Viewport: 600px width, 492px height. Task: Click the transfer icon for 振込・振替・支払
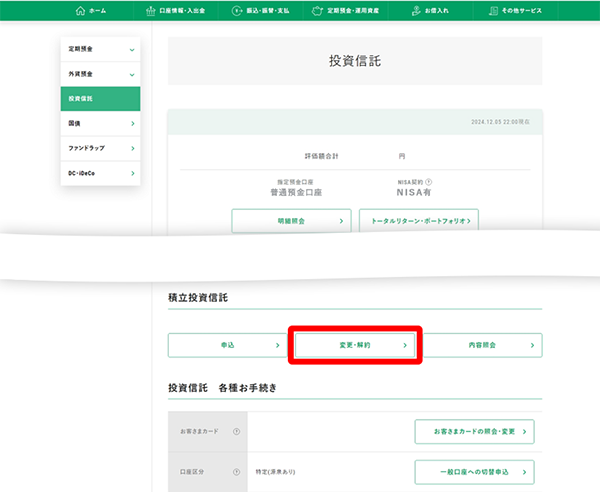[x=237, y=11]
